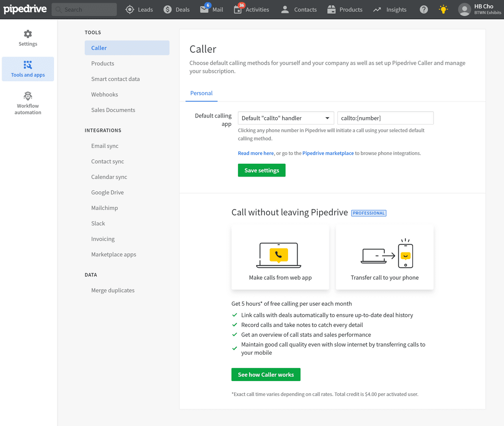Click the Contacts label in top navigation
Image resolution: width=504 pixels, height=426 pixels.
point(305,9)
